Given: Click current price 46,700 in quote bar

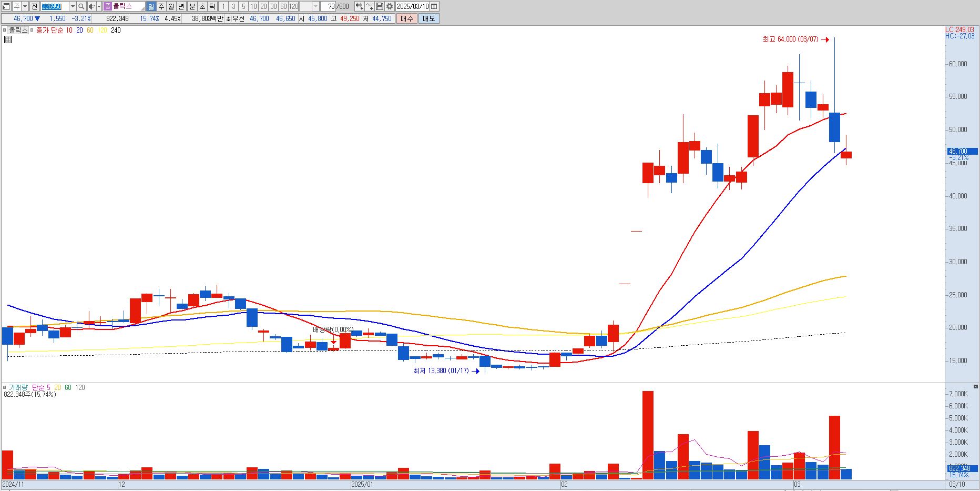Looking at the screenshot, I should point(23,18).
